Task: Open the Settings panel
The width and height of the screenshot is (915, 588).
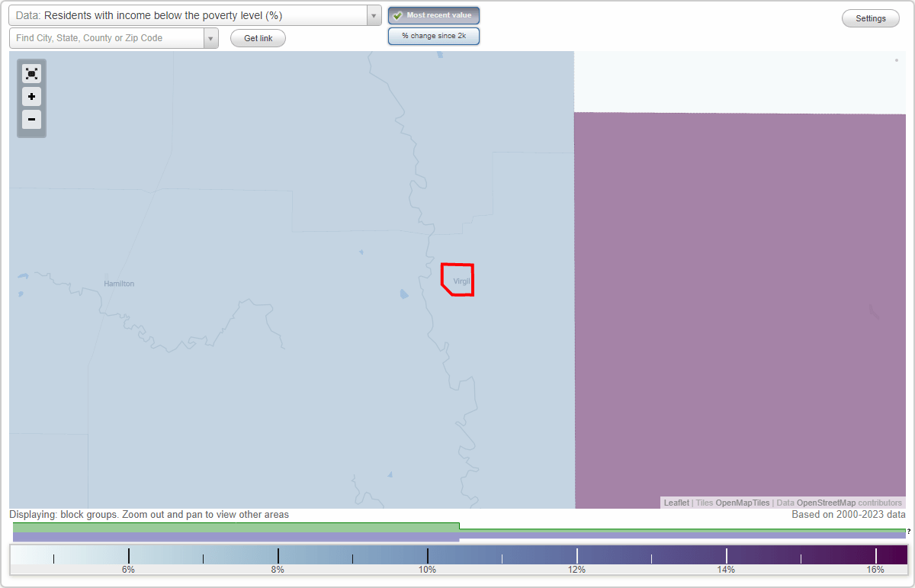Action: pyautogui.click(x=870, y=18)
